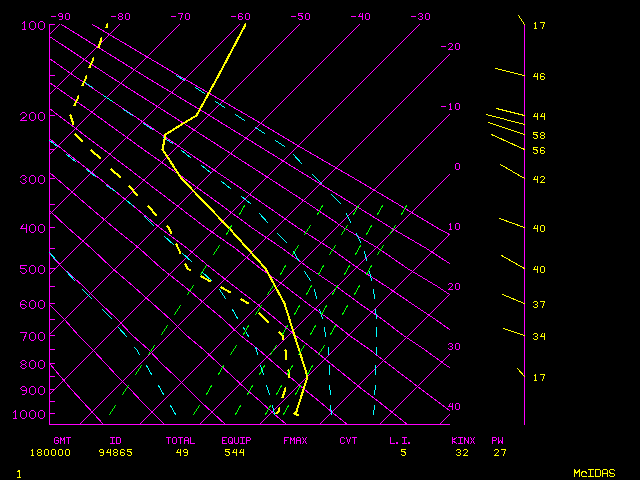Click the wind barb beside value 42
Screen dimensions: 640x480
pos(511,172)
